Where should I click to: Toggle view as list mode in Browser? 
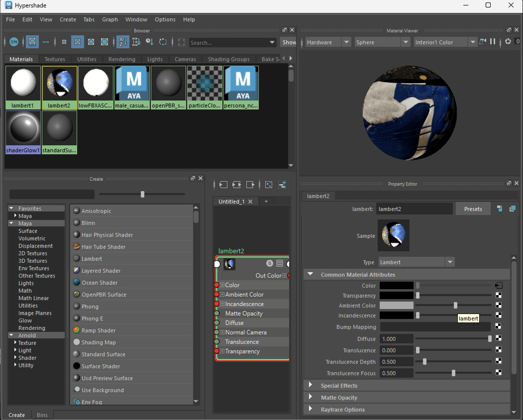(x=46, y=42)
